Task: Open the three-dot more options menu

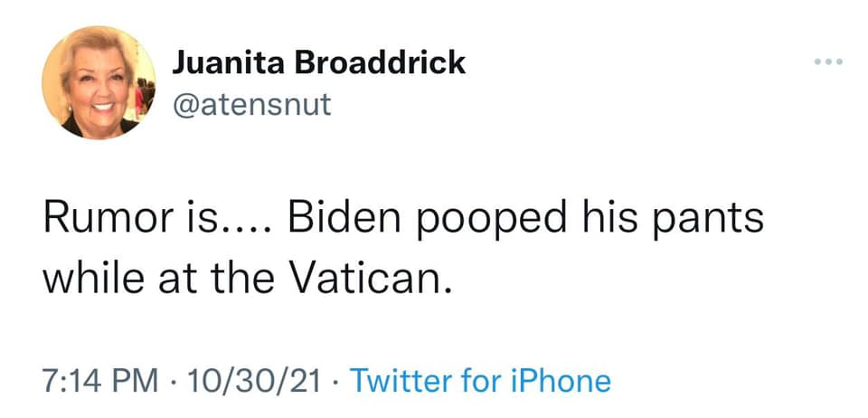Action: pos(827,63)
